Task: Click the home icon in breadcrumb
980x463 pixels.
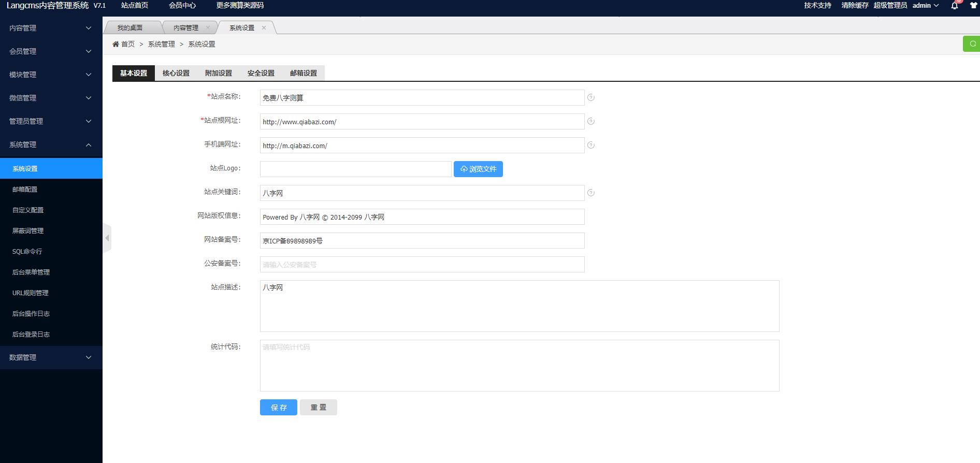Action: (x=116, y=44)
